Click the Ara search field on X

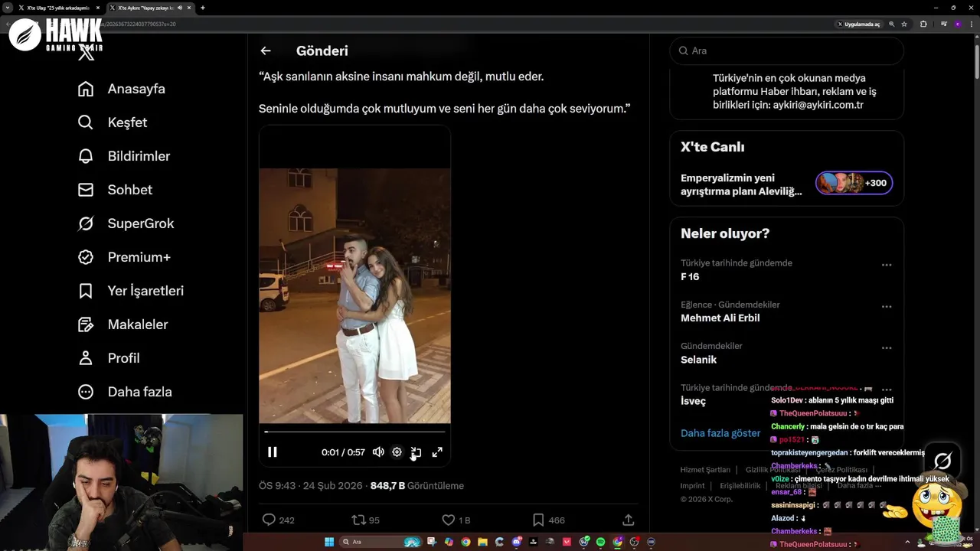tap(786, 51)
